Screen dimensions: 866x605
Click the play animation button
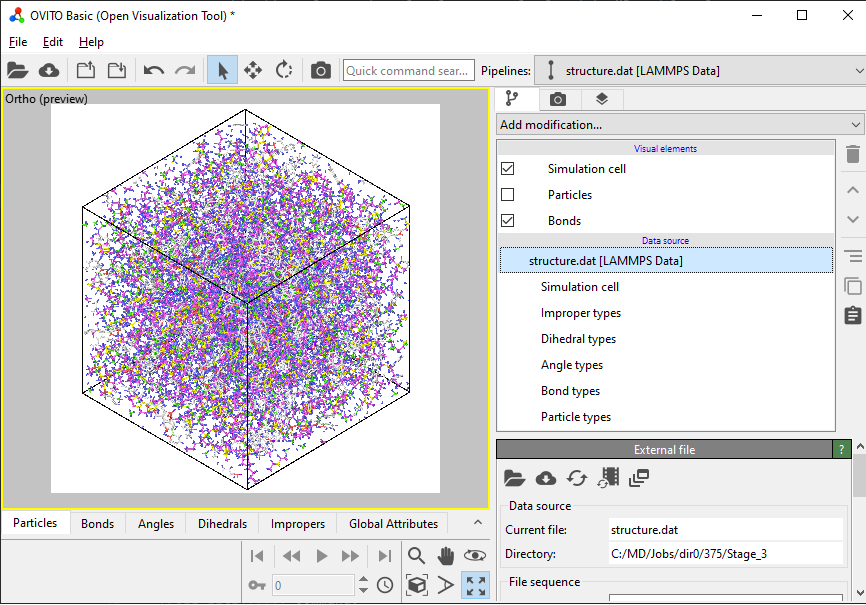[x=321, y=556]
